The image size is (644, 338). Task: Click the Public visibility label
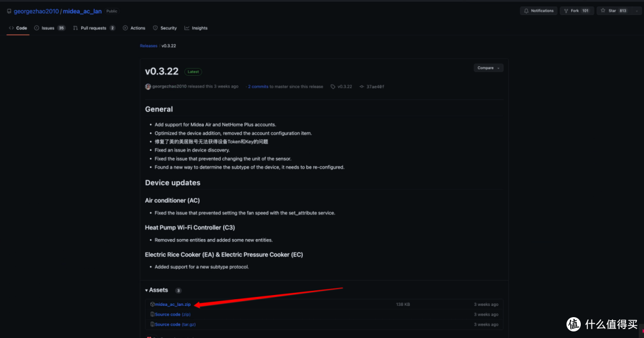tap(112, 11)
